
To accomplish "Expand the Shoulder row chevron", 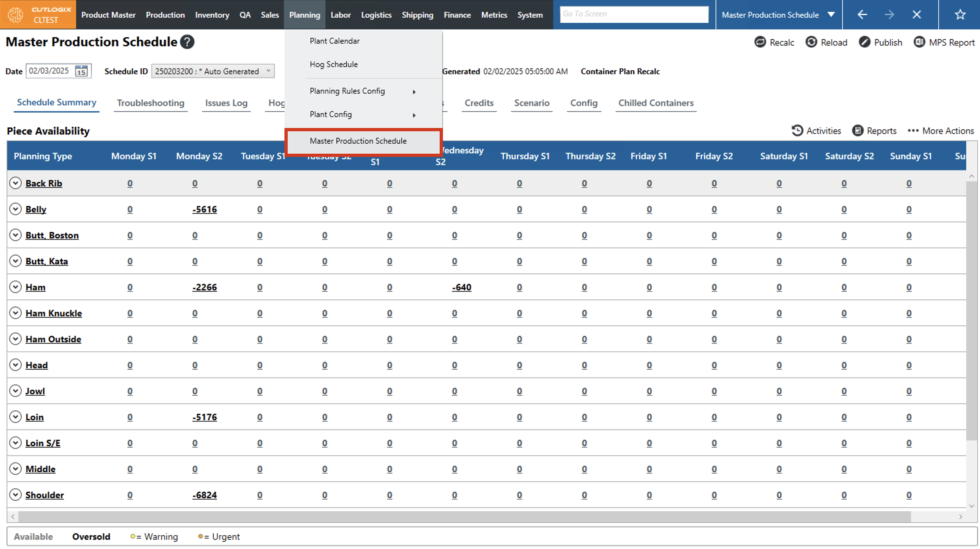I will click(x=15, y=495).
